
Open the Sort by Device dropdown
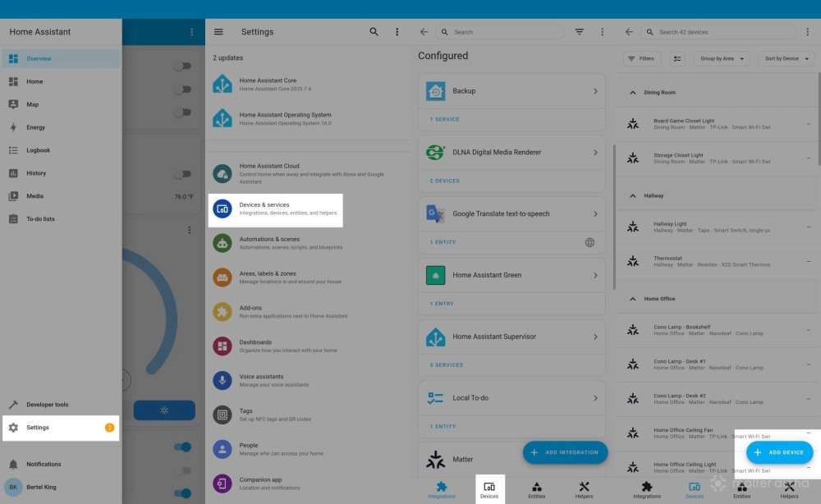pyautogui.click(x=785, y=58)
